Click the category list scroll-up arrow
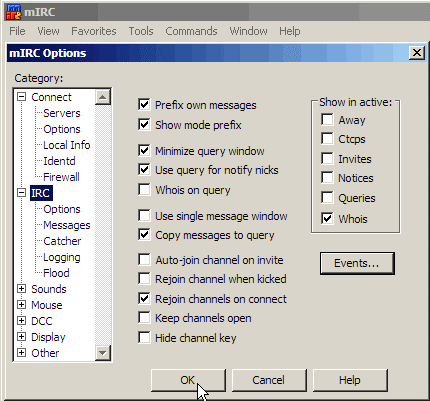The width and height of the screenshot is (430, 401). point(103,97)
